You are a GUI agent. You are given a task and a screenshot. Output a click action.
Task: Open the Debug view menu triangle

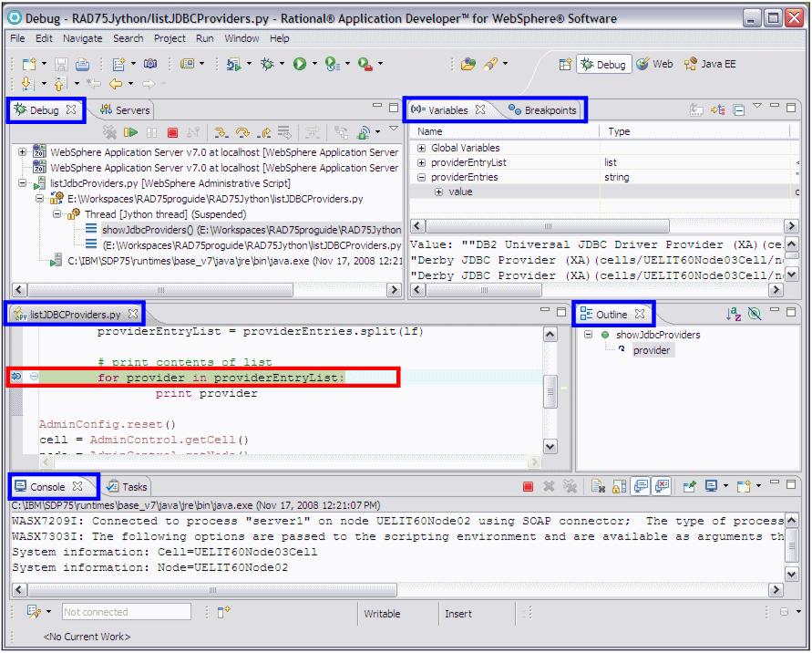394,128
